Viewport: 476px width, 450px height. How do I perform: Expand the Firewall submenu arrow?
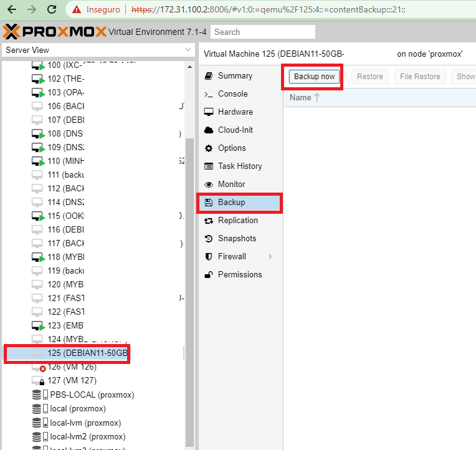(270, 257)
